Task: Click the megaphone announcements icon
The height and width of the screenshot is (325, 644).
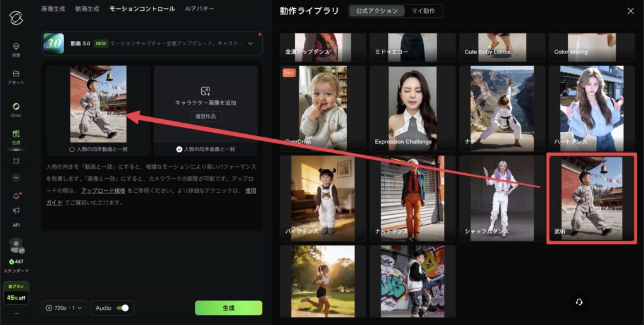Action: point(16,210)
